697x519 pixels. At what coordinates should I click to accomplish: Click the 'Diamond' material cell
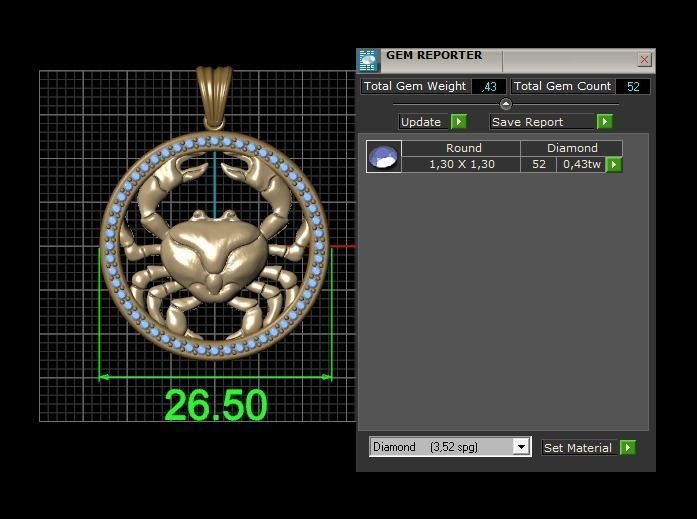click(x=572, y=148)
